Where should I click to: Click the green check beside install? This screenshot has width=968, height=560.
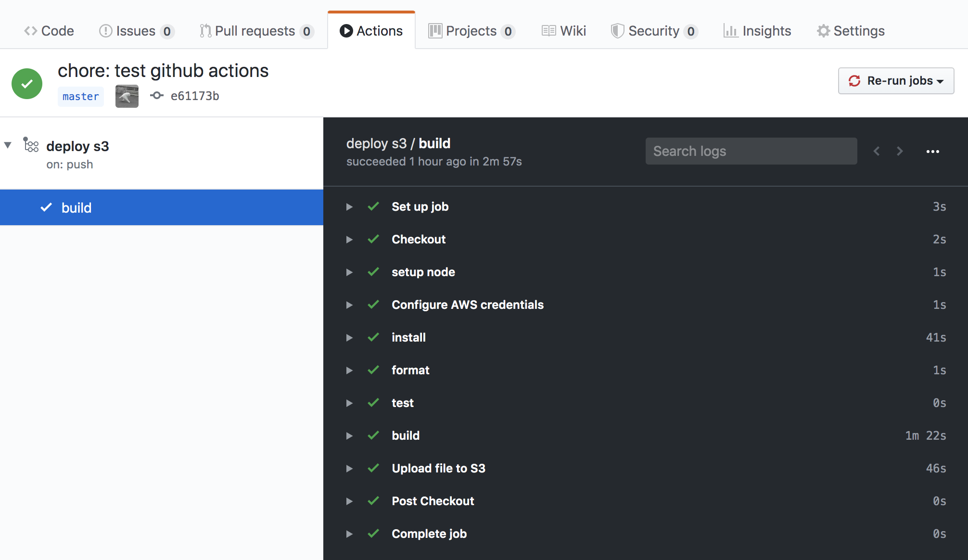pyautogui.click(x=373, y=337)
